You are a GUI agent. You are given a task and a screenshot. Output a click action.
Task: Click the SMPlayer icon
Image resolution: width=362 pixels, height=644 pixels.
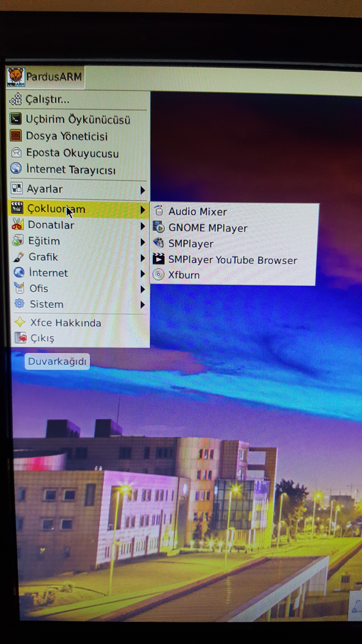coord(158,243)
